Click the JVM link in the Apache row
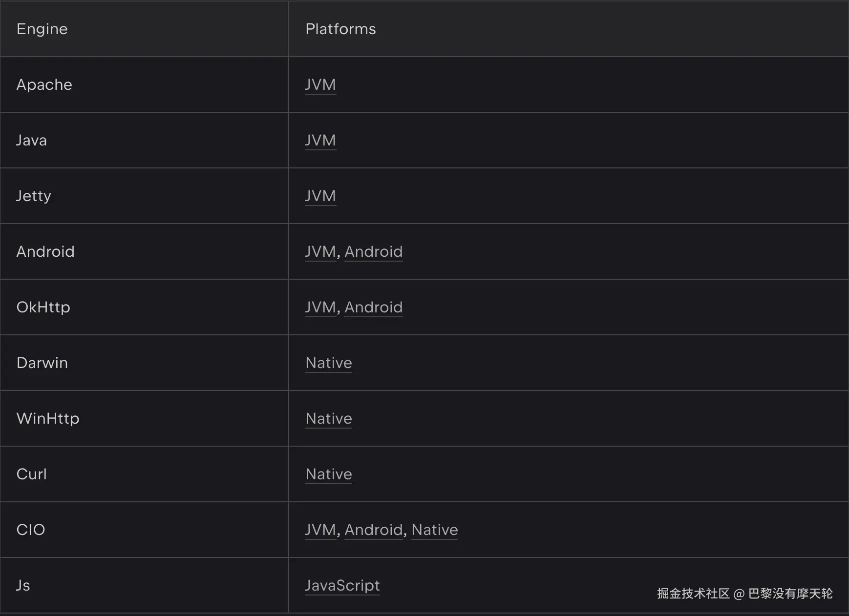 [320, 85]
